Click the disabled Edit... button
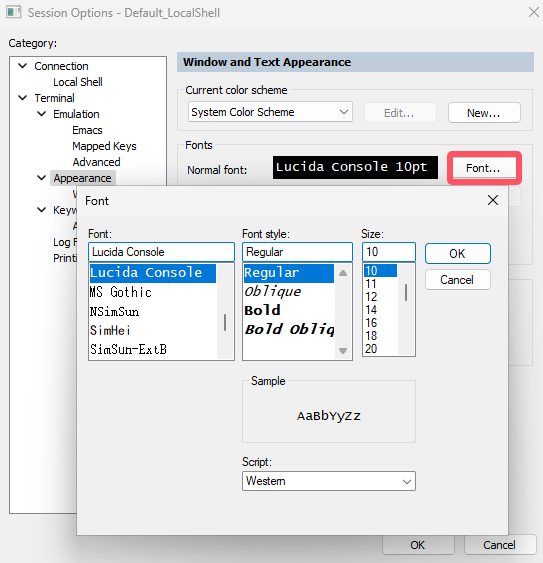 tap(400, 113)
